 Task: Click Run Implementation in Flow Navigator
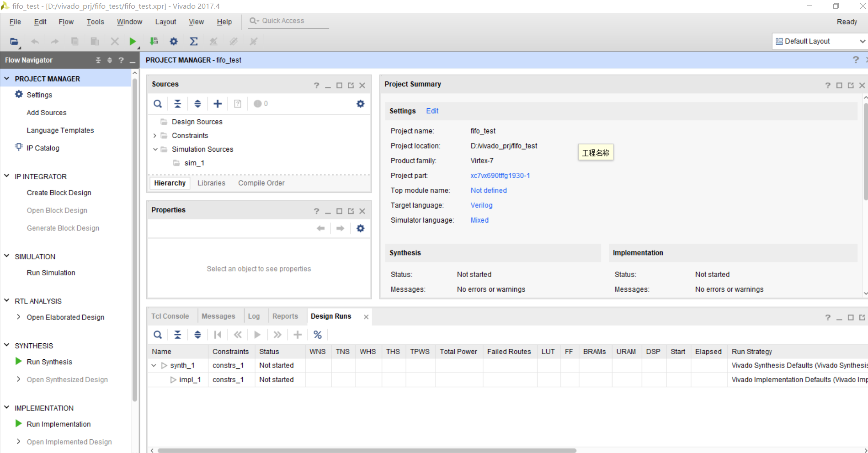(59, 424)
